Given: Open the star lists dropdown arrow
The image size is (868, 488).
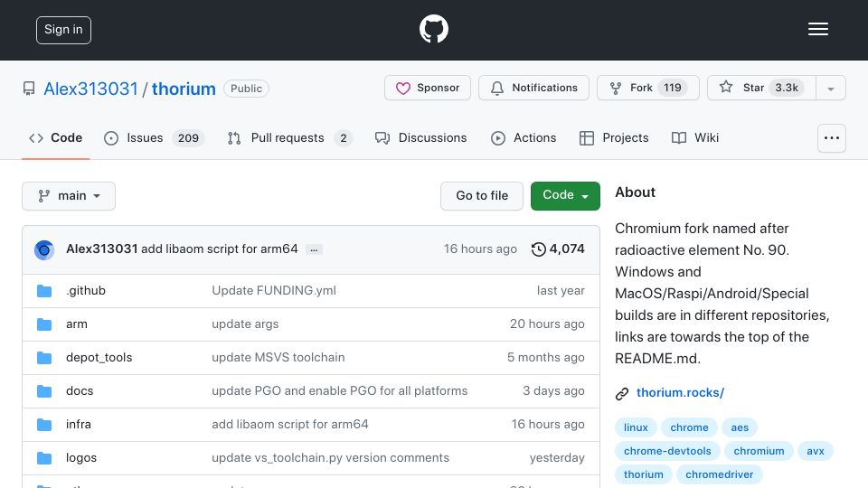Looking at the screenshot, I should pos(830,88).
